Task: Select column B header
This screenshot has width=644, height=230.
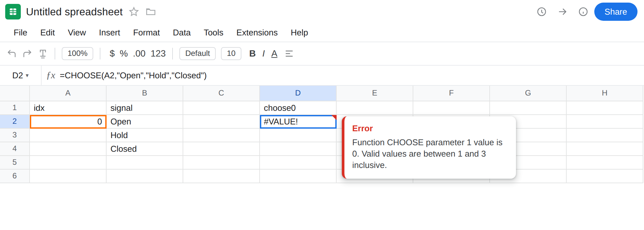Action: point(145,93)
